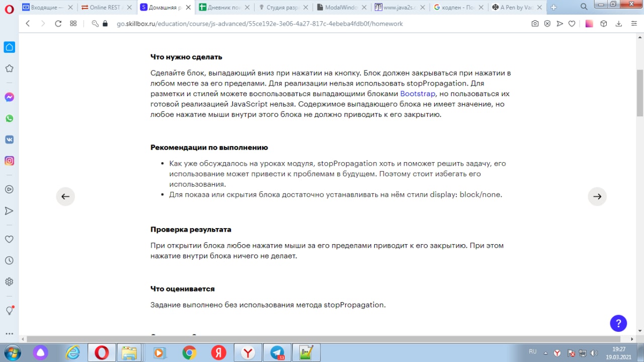Viewport: 644px width, 362px height.
Task: Open My Flow send icon in the address bar
Action: pyautogui.click(x=559, y=24)
